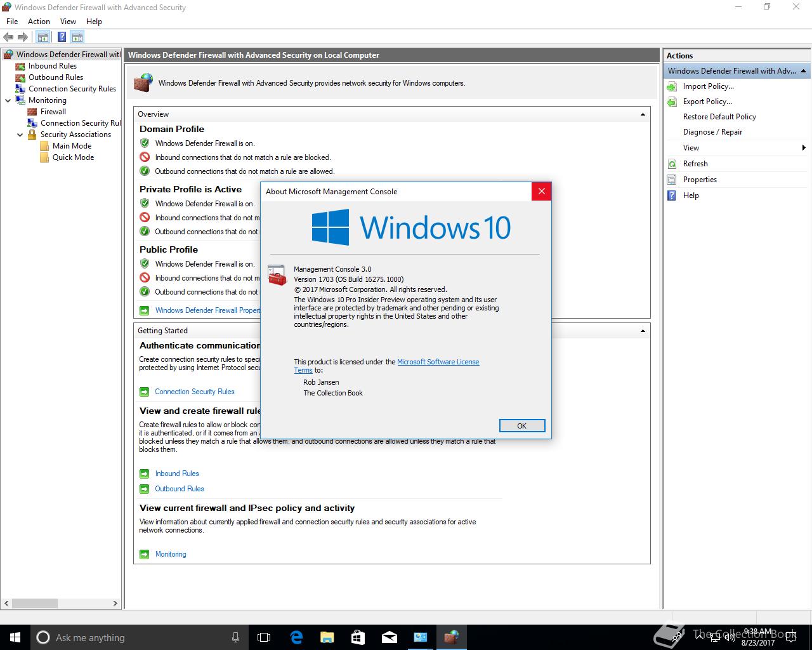Click the Monitoring node icon in tree
The height and width of the screenshot is (650, 812).
(x=20, y=100)
